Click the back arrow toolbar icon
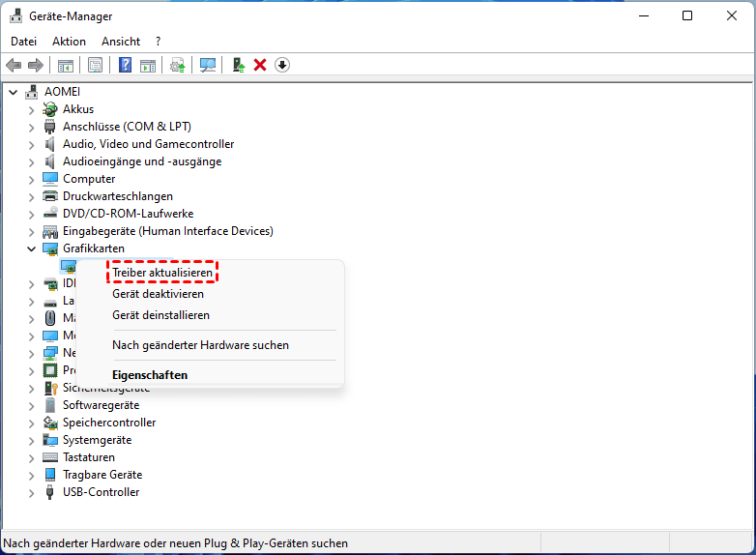756x555 pixels. click(14, 65)
